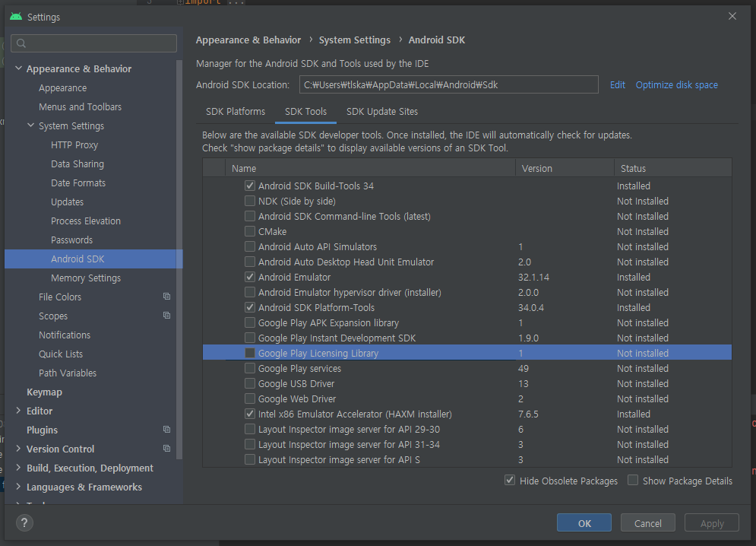Sort table by Version column header
This screenshot has width=756, height=546.
coord(565,168)
